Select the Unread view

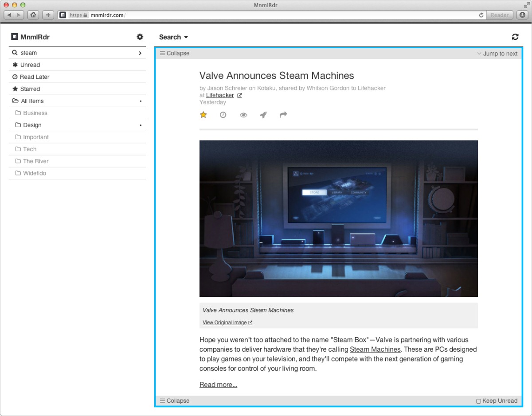[77, 65]
